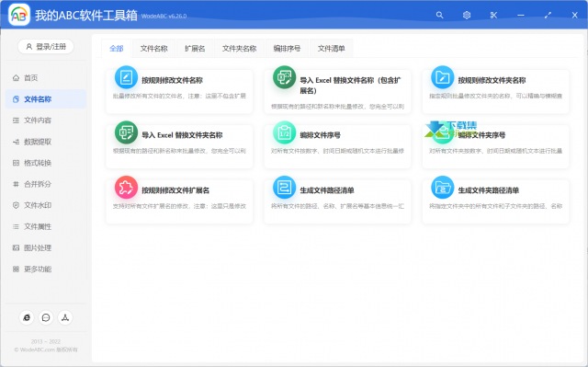Click the list icon beside 文件属性
The image size is (588, 367).
pyautogui.click(x=16, y=226)
